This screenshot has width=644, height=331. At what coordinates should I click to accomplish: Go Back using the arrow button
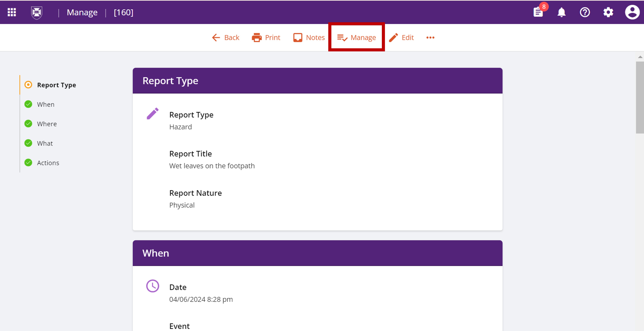[x=226, y=37]
